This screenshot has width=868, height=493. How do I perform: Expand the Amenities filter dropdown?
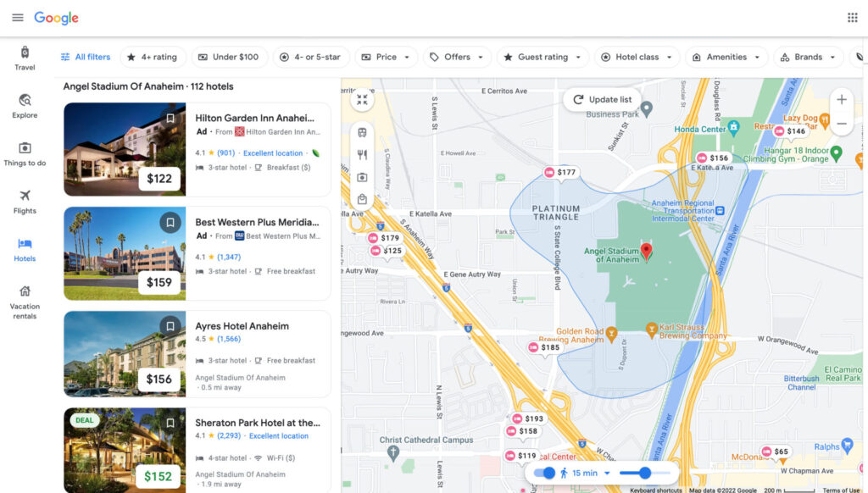pos(726,57)
